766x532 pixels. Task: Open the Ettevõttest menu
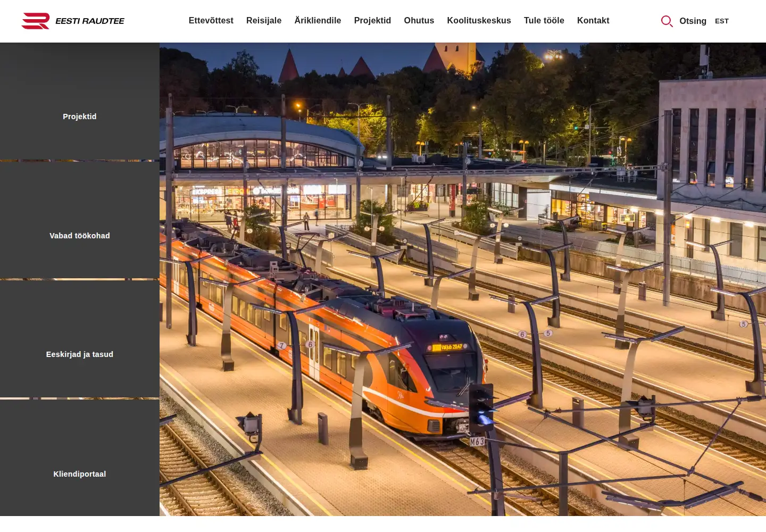pyautogui.click(x=211, y=21)
